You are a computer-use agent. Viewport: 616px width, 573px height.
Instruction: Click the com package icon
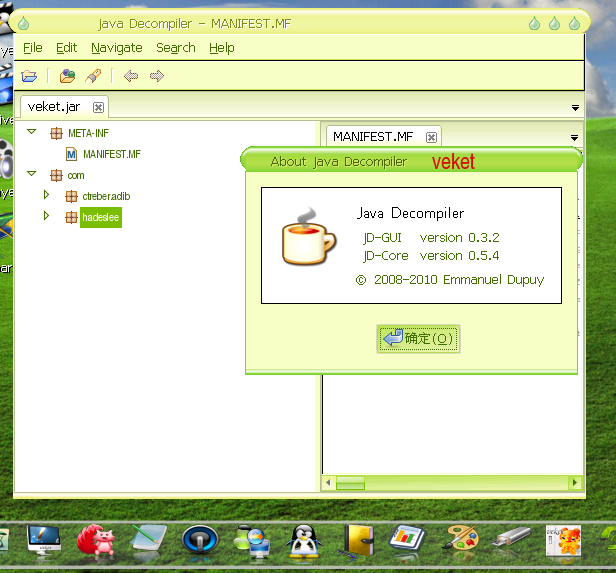pyautogui.click(x=56, y=175)
